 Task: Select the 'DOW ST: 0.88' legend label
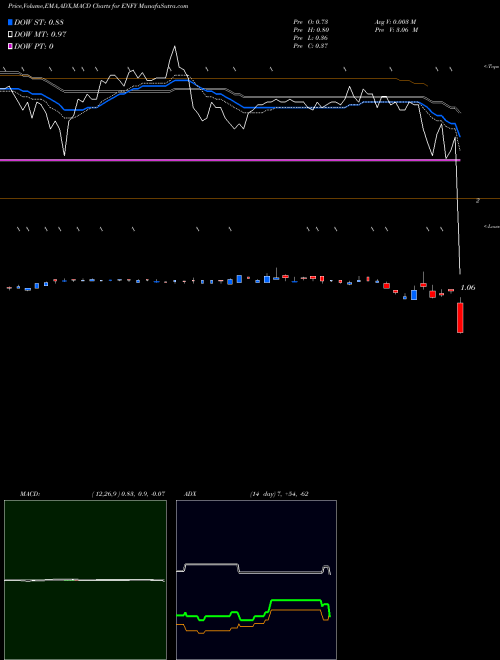pyautogui.click(x=39, y=22)
